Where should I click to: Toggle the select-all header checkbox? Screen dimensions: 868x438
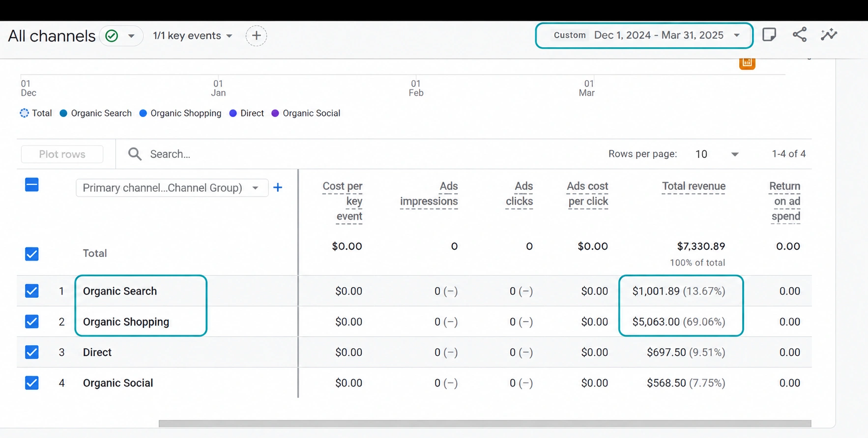[32, 185]
